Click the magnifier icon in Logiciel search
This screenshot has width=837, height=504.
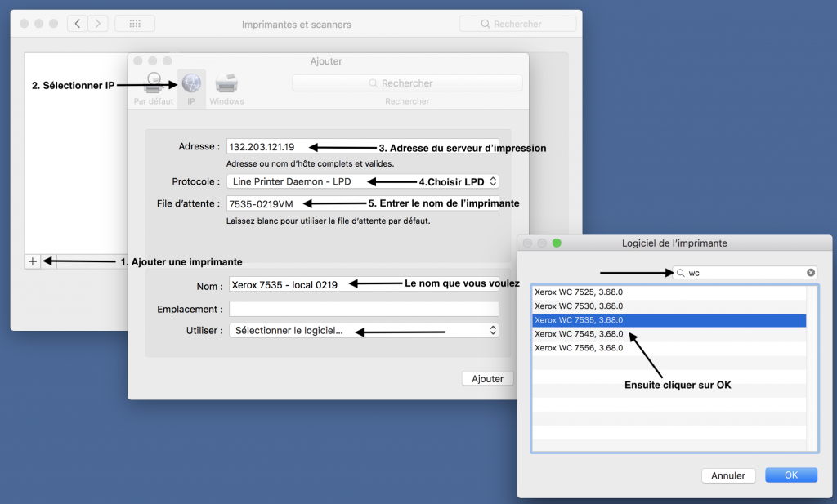pos(681,273)
